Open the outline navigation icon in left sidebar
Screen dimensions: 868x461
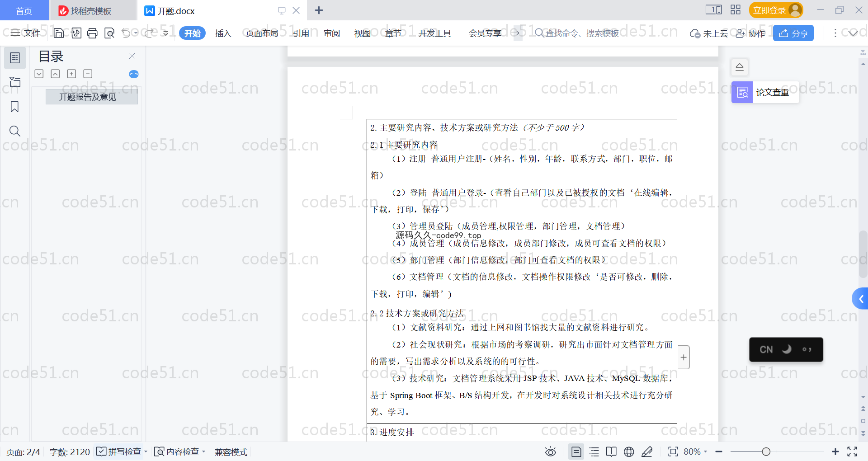click(15, 58)
